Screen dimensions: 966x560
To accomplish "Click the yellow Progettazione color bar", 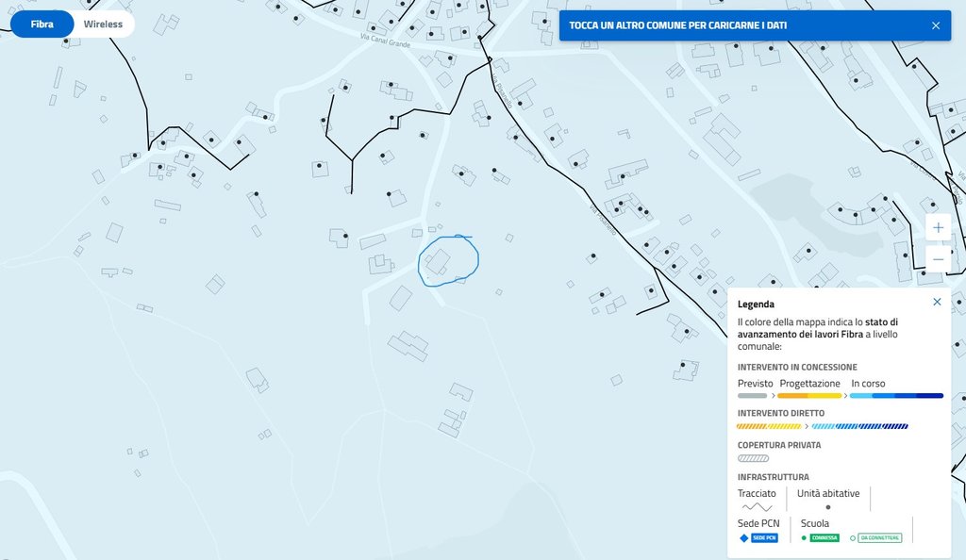I will (x=809, y=396).
